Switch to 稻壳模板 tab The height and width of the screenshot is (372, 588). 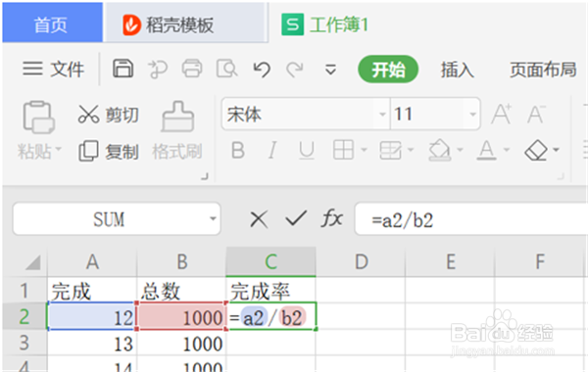(x=186, y=23)
